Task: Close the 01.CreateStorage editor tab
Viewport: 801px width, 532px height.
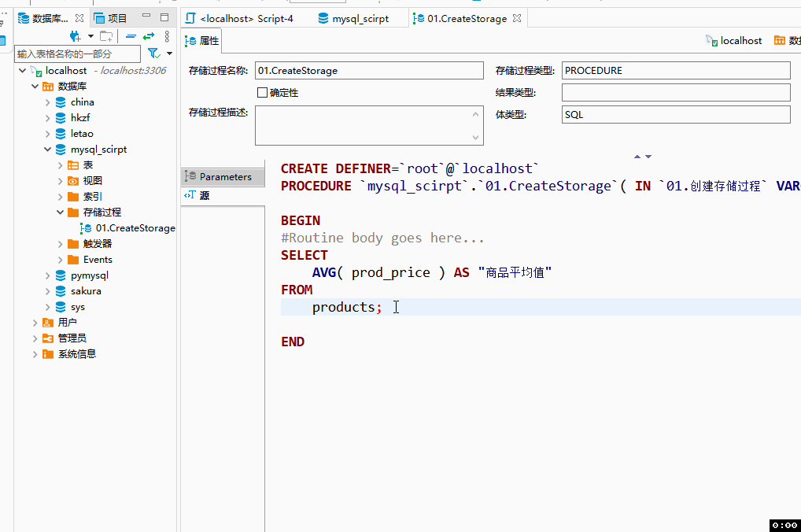Action: tap(517, 18)
